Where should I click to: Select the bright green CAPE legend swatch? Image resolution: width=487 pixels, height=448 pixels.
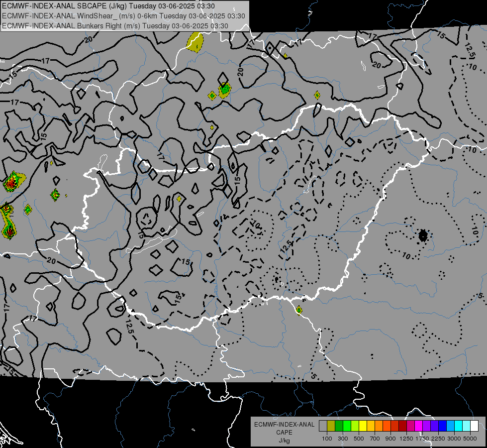tap(347, 426)
